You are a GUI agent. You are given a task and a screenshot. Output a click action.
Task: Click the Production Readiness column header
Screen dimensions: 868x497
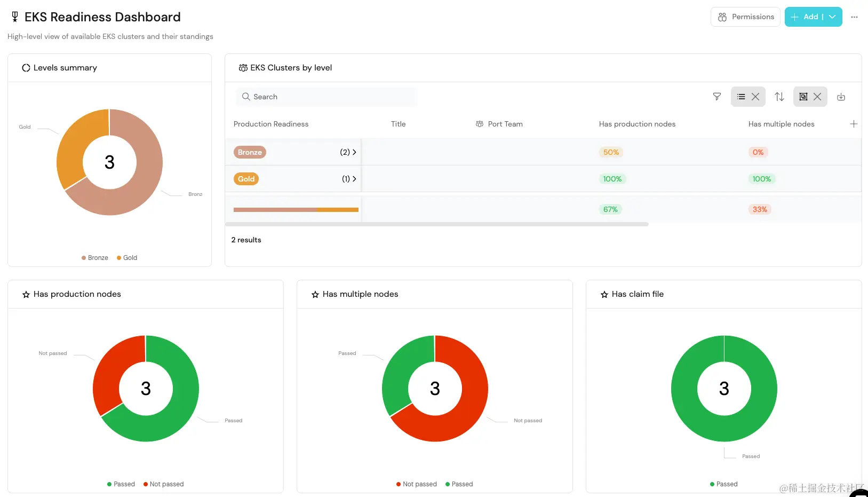[x=271, y=124]
